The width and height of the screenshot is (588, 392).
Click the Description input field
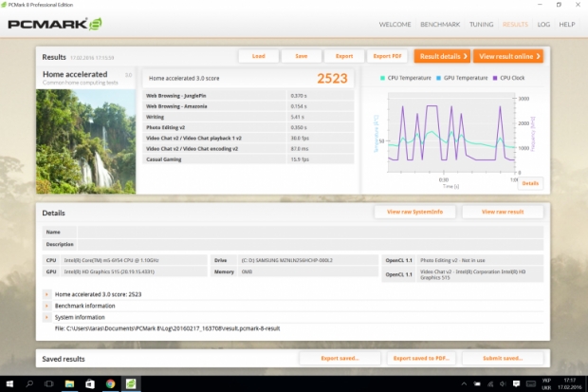pyautogui.click(x=310, y=244)
